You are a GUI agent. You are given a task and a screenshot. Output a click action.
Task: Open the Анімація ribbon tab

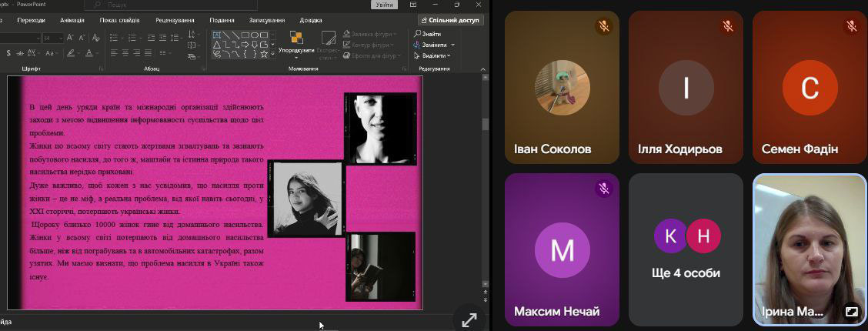click(72, 20)
